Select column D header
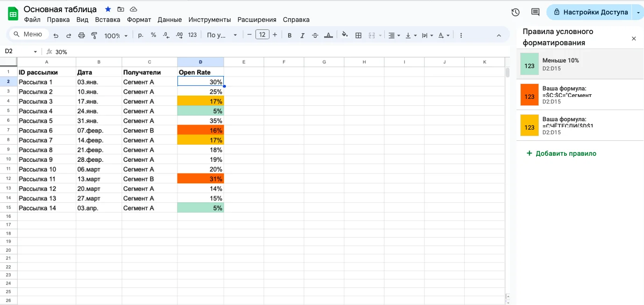644x305 pixels. pyautogui.click(x=200, y=62)
